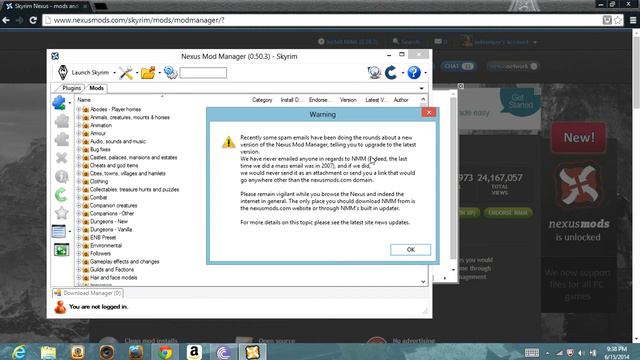Click the Nexus Mod Manager taskbar icon
Image resolution: width=640 pixels, height=360 pixels.
[253, 352]
